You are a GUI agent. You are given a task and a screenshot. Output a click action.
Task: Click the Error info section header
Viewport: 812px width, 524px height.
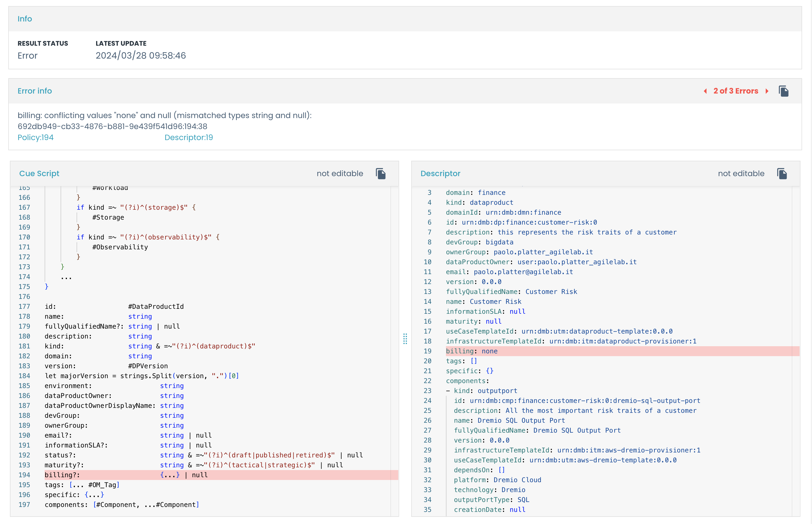[x=35, y=91]
